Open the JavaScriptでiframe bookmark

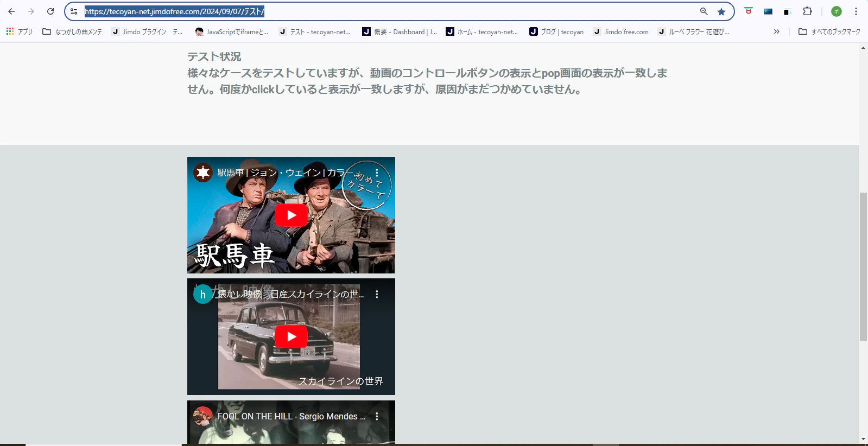tap(232, 32)
